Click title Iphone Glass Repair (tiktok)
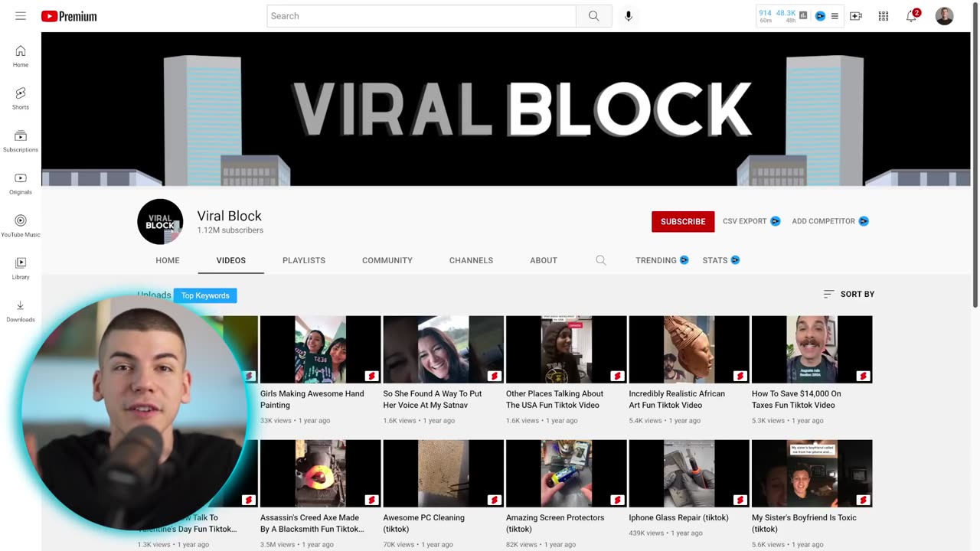The width and height of the screenshot is (980, 551). pos(679,517)
